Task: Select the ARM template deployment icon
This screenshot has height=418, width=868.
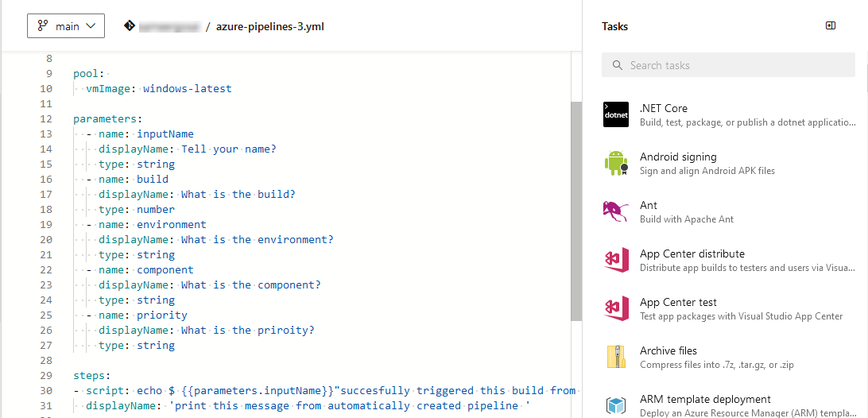Action: [615, 406]
